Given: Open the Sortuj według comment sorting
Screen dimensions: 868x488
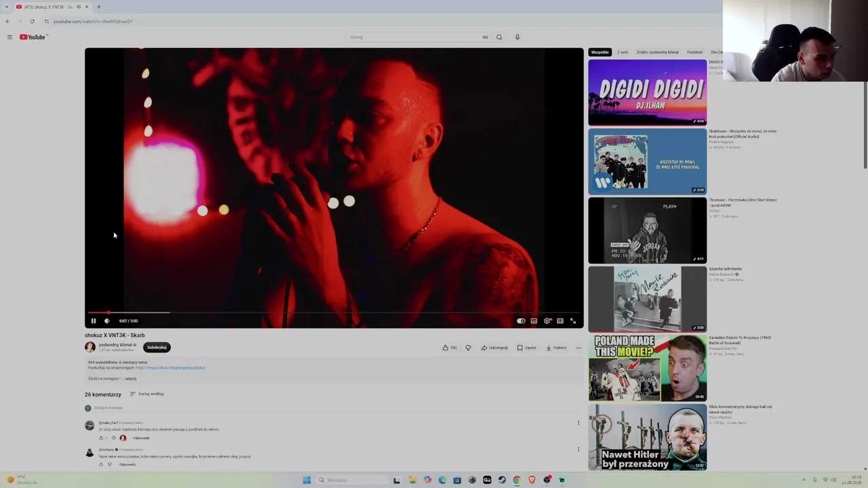Looking at the screenshot, I should pyautogui.click(x=147, y=394).
